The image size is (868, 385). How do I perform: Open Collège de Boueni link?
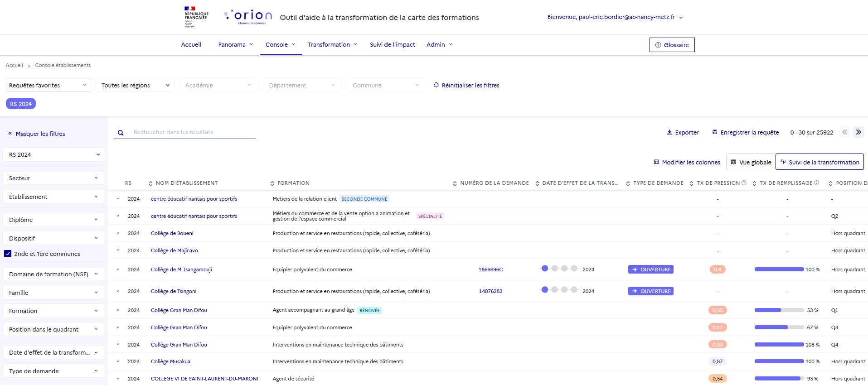(x=172, y=233)
